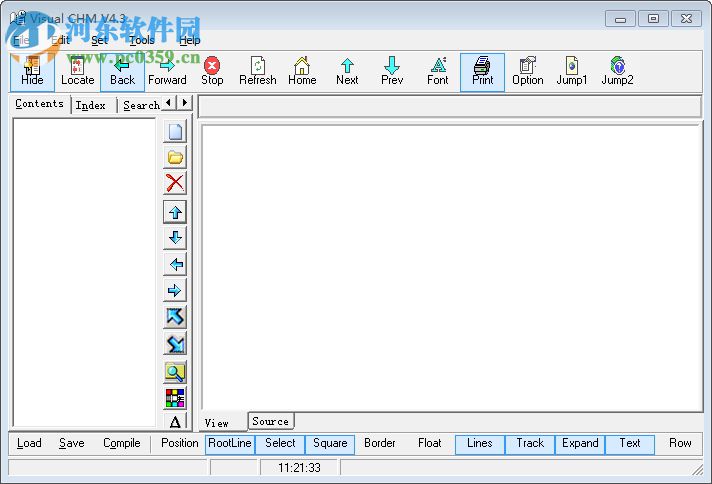The image size is (712, 484).
Task: Open folder icon in side toolbar
Action: click(x=175, y=158)
